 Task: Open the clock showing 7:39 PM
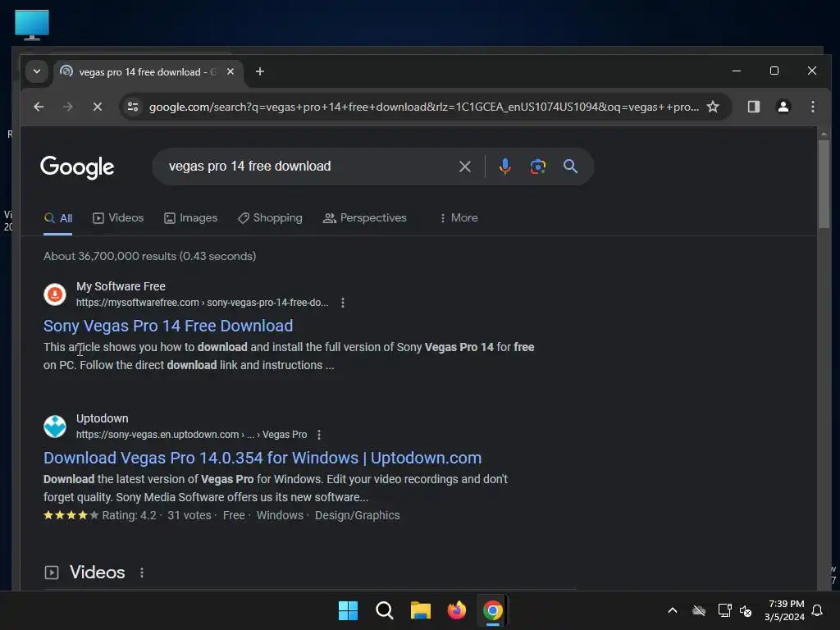[785, 610]
